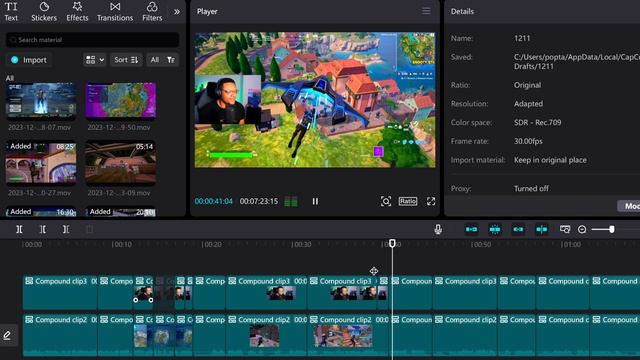Click the Ratio value Original
The width and height of the screenshot is (640, 360).
[x=527, y=85]
